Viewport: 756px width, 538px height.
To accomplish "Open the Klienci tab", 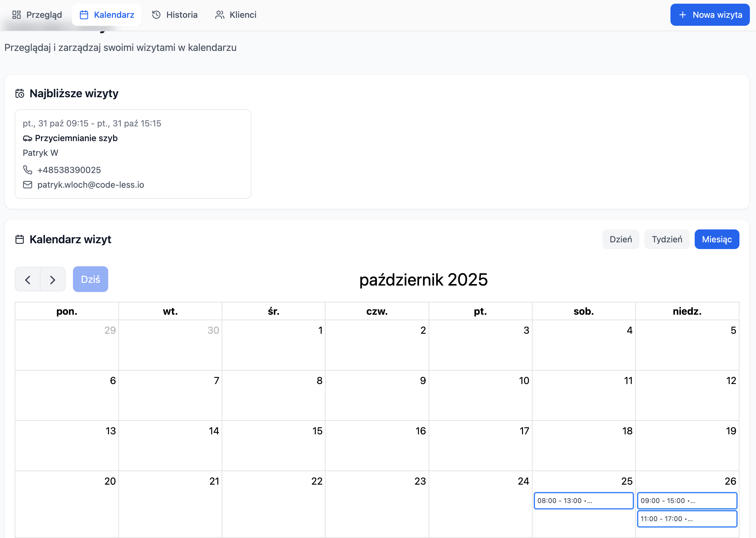I will click(236, 15).
